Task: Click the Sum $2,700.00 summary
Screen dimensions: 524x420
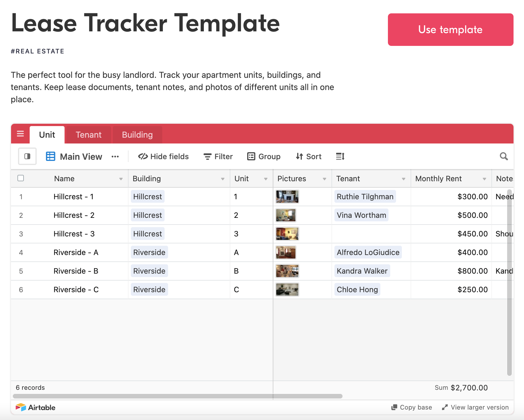Action: pyautogui.click(x=461, y=388)
